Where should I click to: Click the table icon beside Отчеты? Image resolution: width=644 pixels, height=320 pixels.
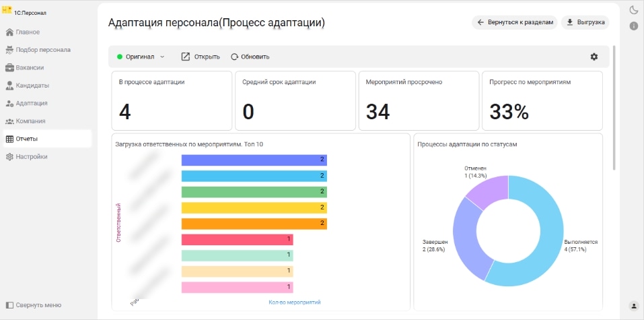pyautogui.click(x=10, y=139)
